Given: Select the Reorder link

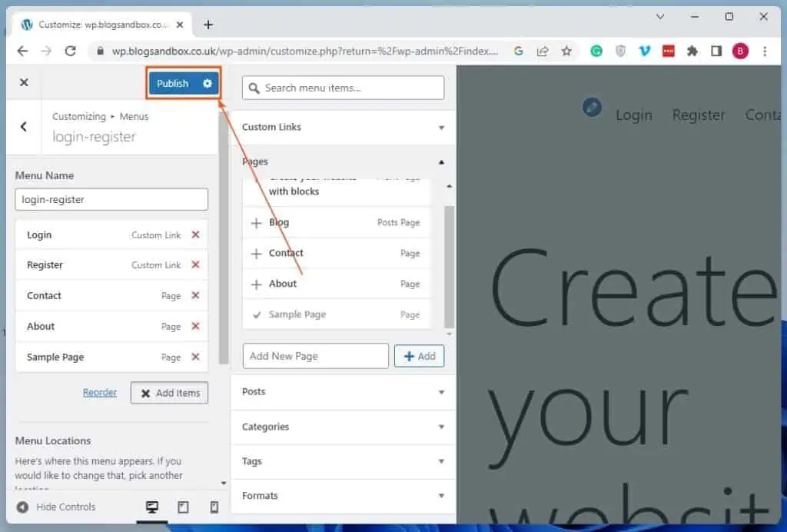Looking at the screenshot, I should click(x=99, y=392).
